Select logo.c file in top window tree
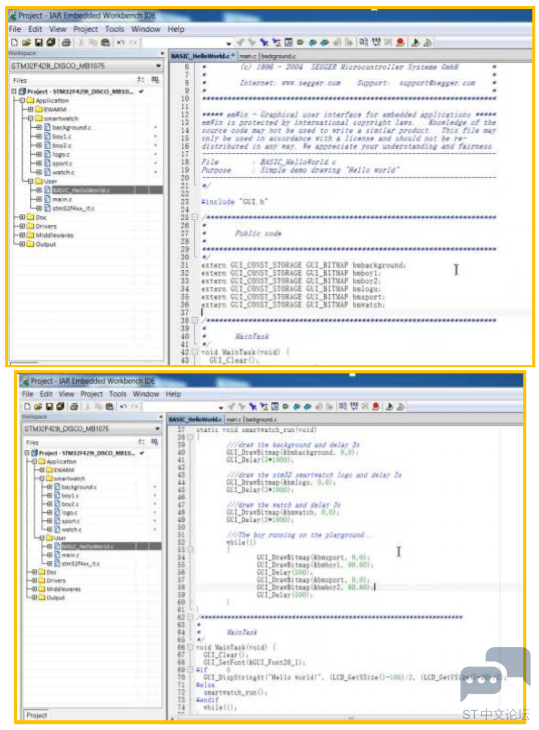Image resolution: width=539 pixels, height=730 pixels. (61, 154)
